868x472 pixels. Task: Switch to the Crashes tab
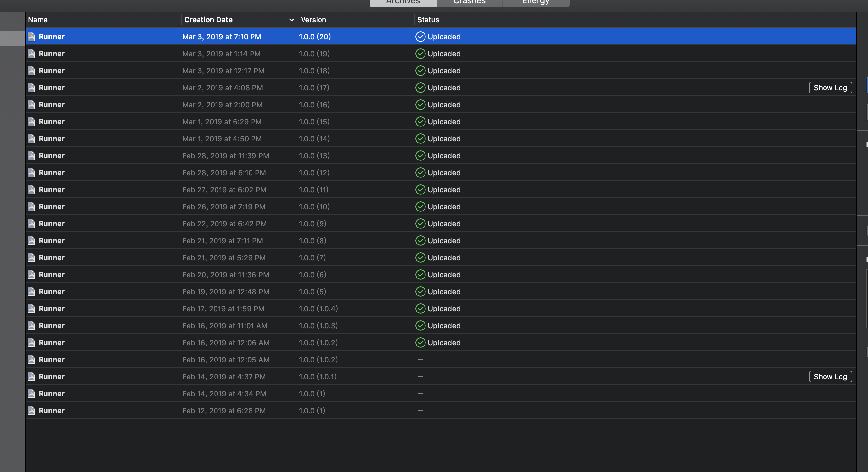coord(469,2)
